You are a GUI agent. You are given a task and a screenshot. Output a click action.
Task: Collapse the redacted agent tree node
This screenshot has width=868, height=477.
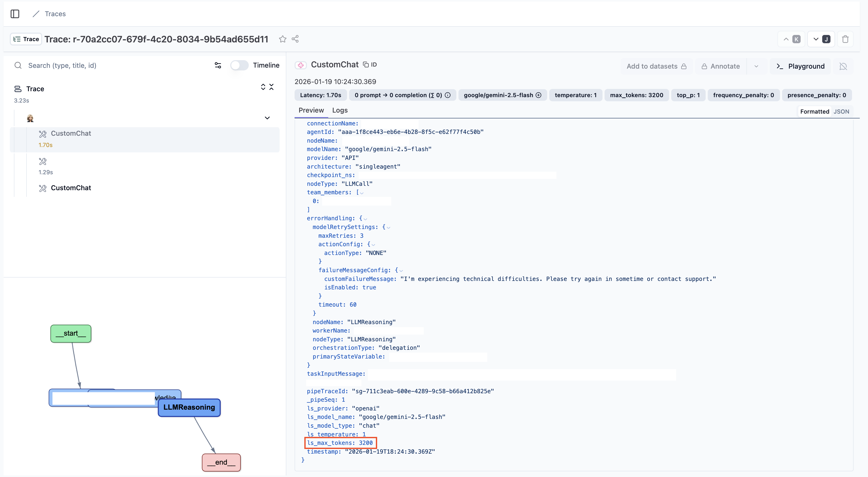[x=267, y=118]
